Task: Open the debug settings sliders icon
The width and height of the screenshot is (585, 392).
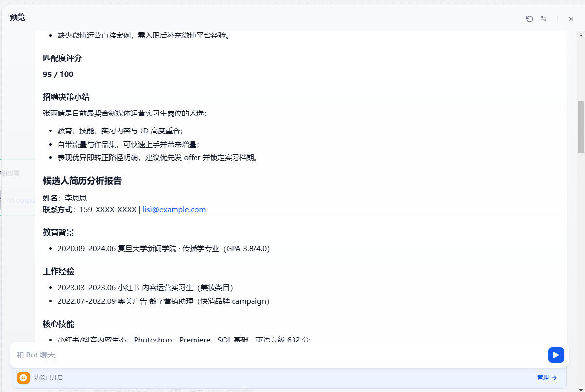Action: click(544, 19)
